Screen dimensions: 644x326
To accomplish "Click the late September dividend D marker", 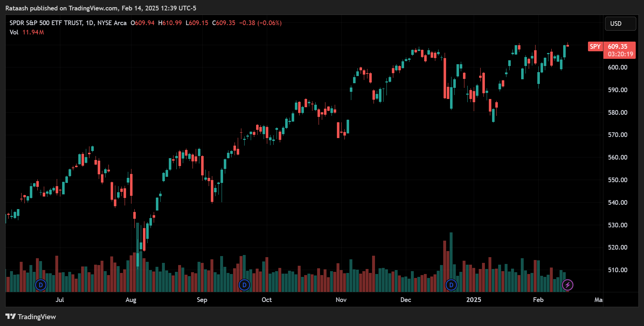I will [244, 285].
